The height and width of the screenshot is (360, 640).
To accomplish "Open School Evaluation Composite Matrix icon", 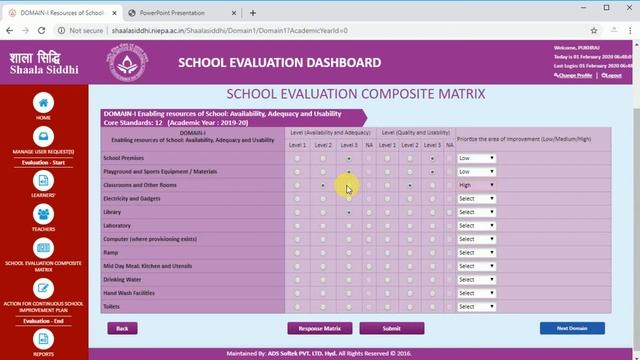I will [x=43, y=248].
